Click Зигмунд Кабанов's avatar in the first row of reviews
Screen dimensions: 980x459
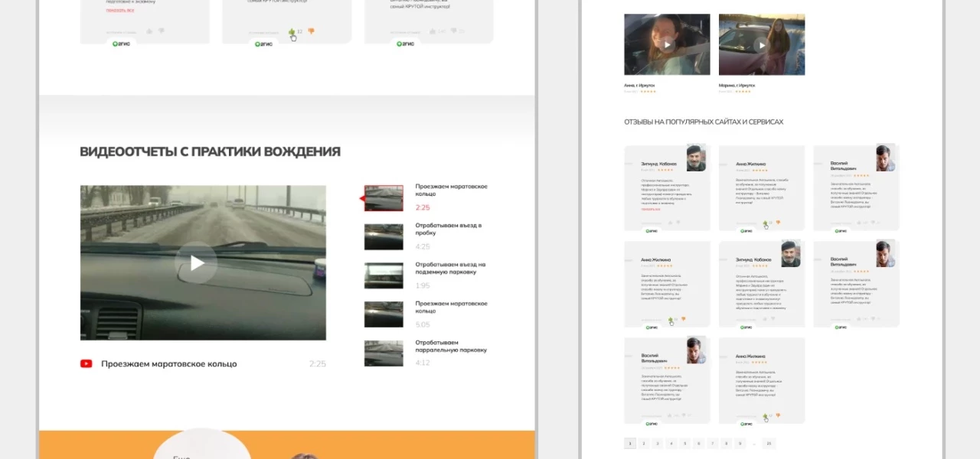pyautogui.click(x=695, y=158)
